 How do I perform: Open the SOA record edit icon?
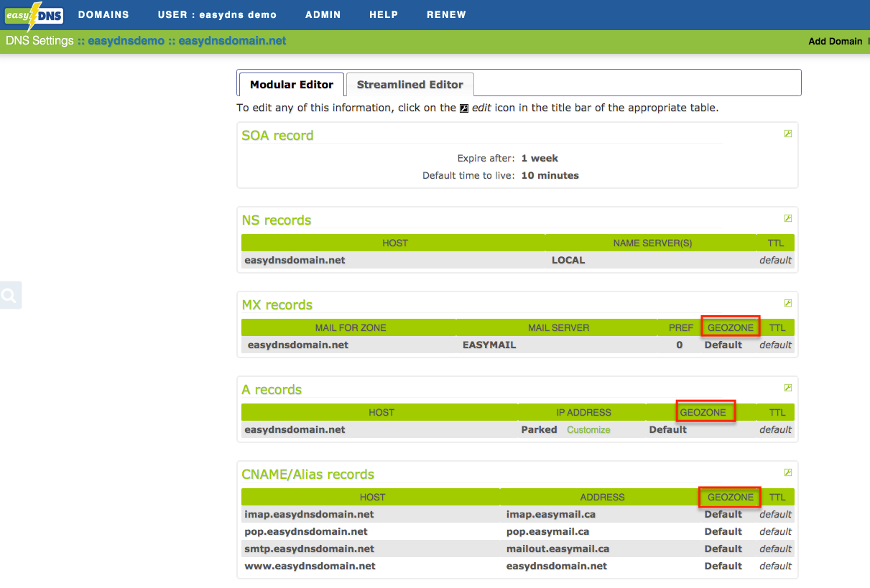coord(787,133)
